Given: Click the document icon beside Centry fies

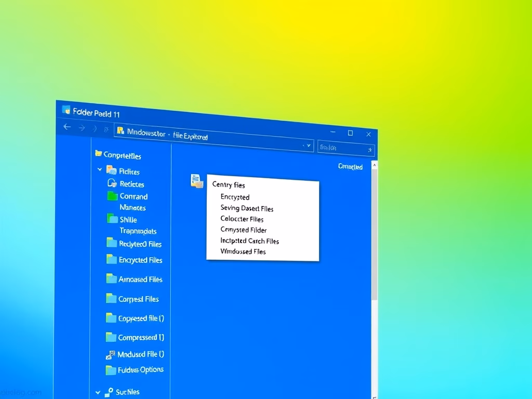Looking at the screenshot, I should [x=196, y=181].
